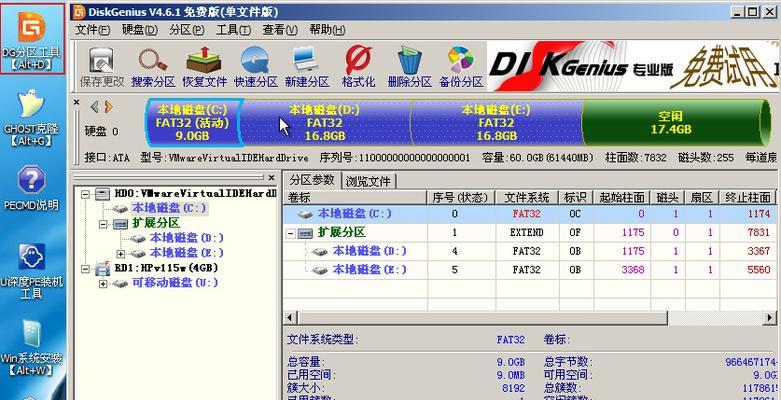The height and width of the screenshot is (400, 781).
Task: Click the Save Changes (保存更改) toolbar icon
Action: pos(102,67)
